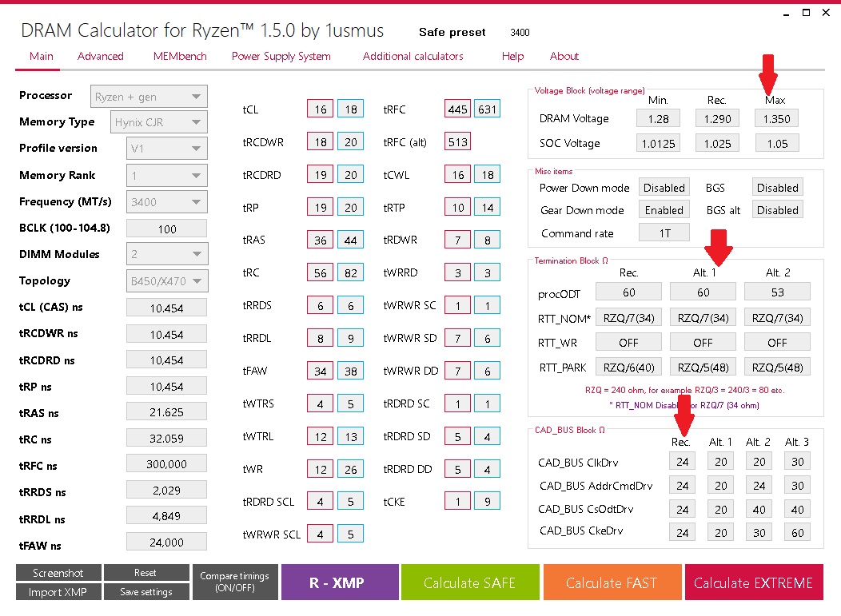Open the Processor dropdown showing Ryzen + gen
Viewport: 841px width, 616px height.
[149, 97]
